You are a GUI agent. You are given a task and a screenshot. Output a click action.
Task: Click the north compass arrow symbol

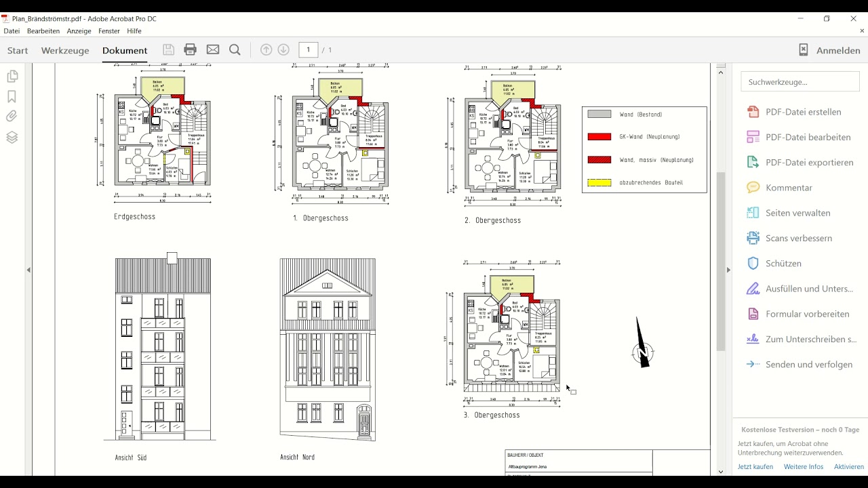[x=642, y=344]
